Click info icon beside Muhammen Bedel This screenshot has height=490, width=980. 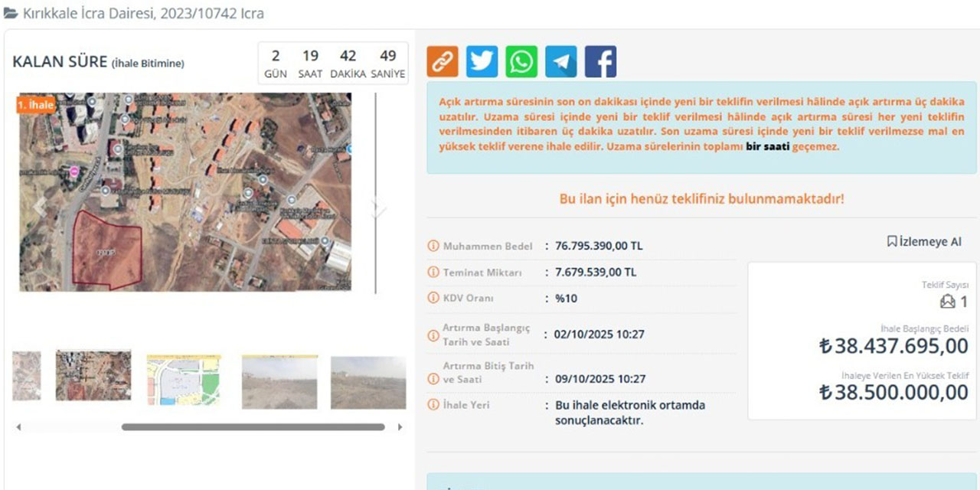[x=433, y=247]
